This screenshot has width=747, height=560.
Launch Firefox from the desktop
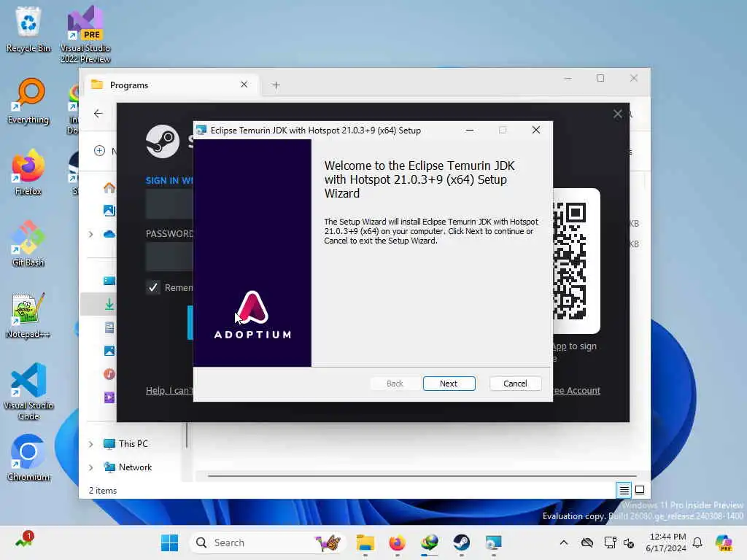[28, 172]
